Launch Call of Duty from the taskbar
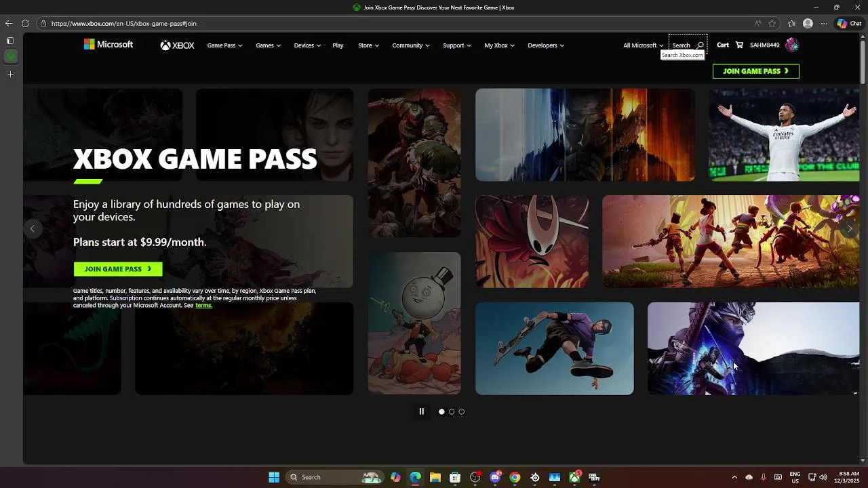 pyautogui.click(x=594, y=477)
